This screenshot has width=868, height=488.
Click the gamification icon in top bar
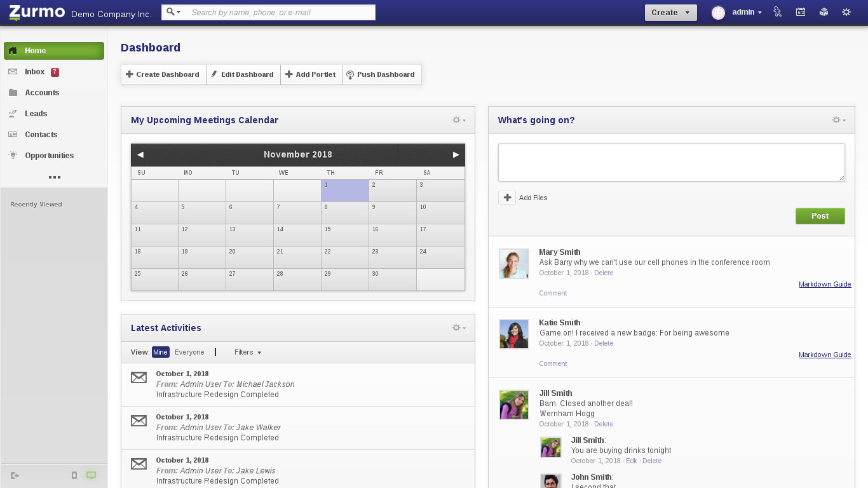[777, 12]
